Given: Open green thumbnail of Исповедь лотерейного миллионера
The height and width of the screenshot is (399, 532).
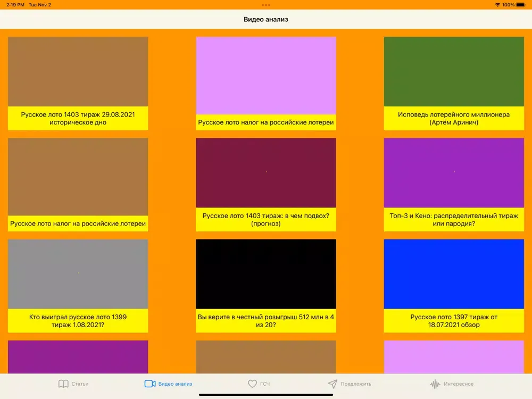Looking at the screenshot, I should pos(454,72).
